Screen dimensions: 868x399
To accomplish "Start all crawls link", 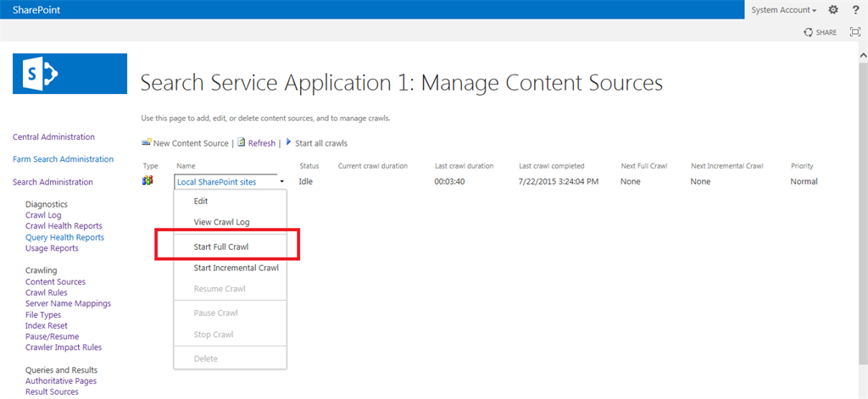I will tap(320, 143).
